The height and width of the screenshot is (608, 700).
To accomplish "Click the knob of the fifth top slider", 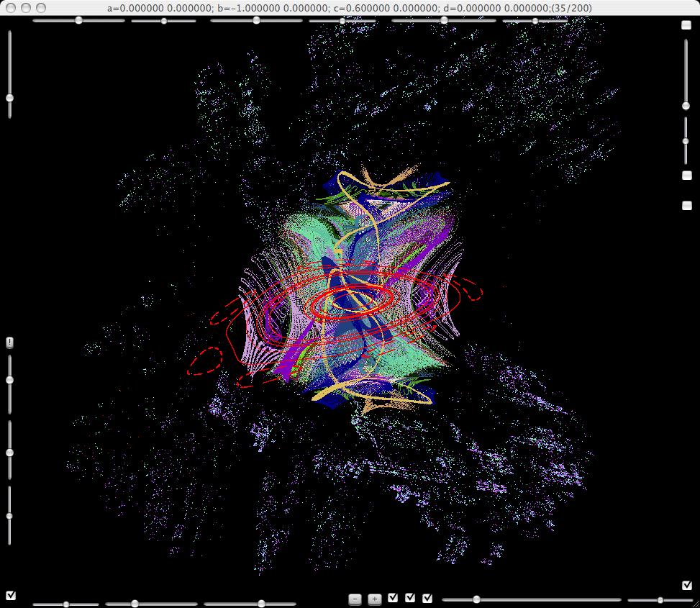I will tap(444, 20).
